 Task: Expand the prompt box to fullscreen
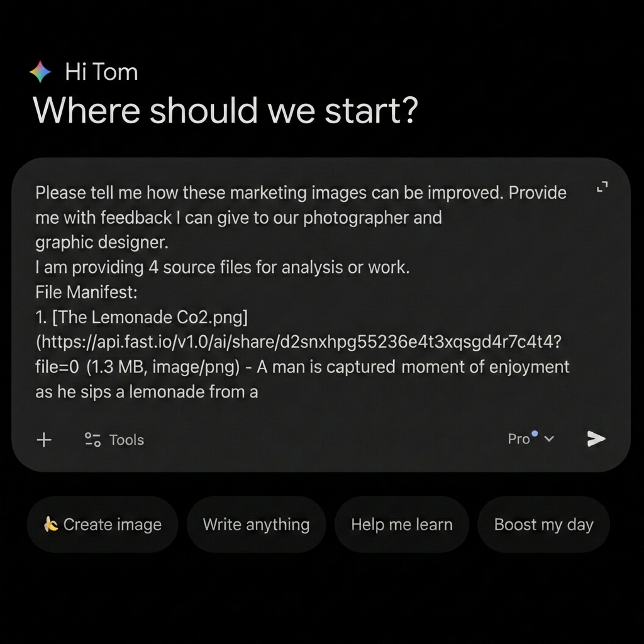(602, 187)
